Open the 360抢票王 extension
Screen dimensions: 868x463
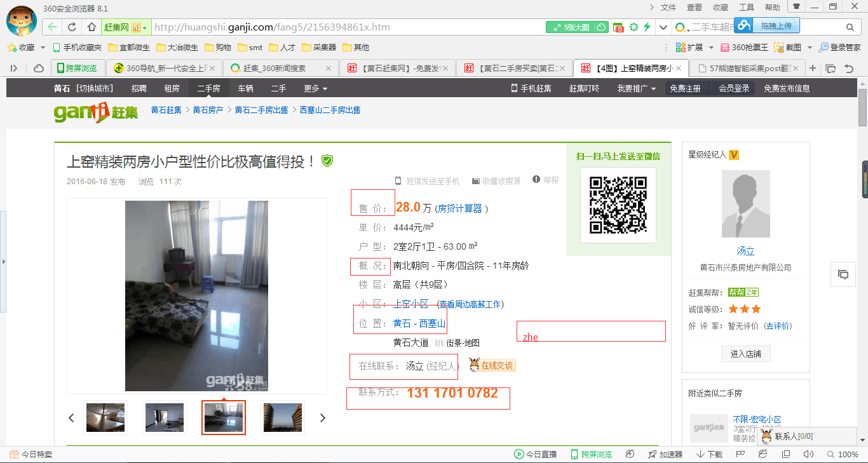744,48
